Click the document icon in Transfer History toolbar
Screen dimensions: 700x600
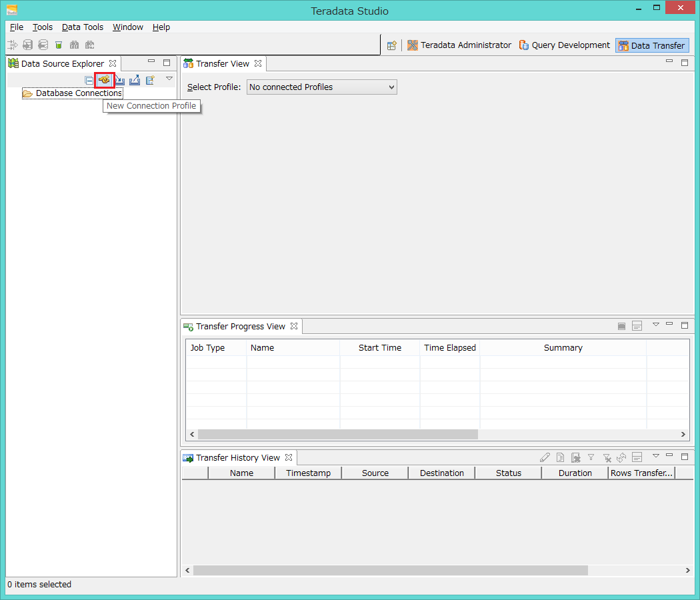(x=560, y=457)
